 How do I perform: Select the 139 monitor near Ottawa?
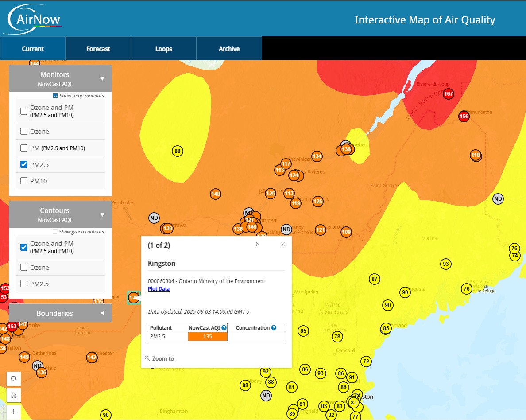coord(167,229)
